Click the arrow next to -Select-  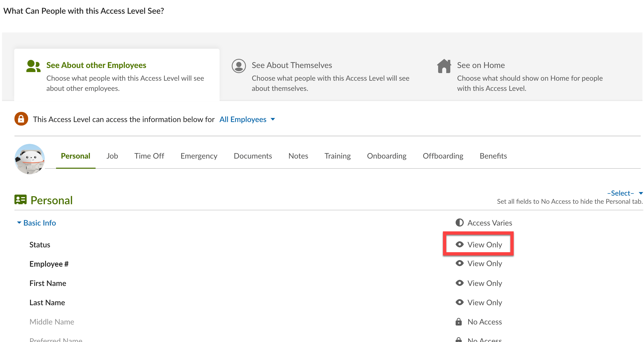click(641, 193)
